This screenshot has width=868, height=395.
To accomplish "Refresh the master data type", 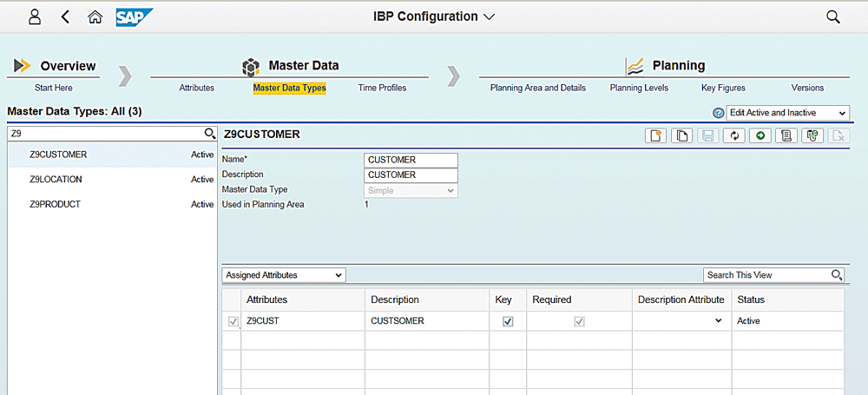I will (x=734, y=135).
